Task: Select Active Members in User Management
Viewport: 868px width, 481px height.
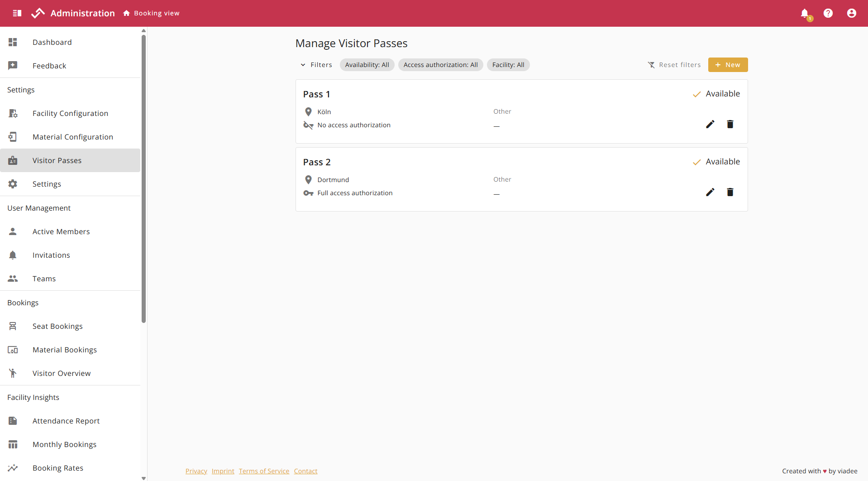Action: point(61,231)
